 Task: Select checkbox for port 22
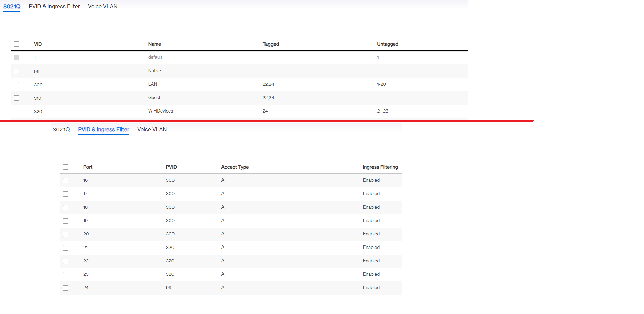click(66, 261)
